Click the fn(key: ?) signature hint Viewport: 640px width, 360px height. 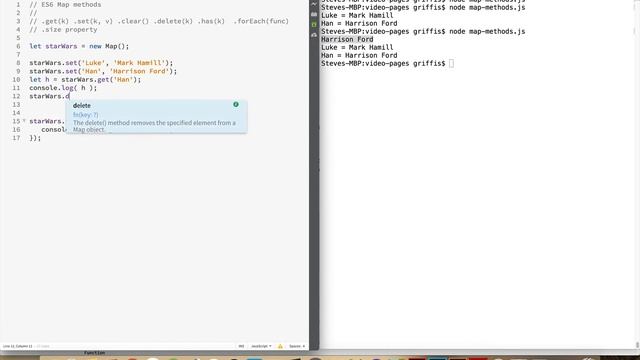tap(86, 115)
